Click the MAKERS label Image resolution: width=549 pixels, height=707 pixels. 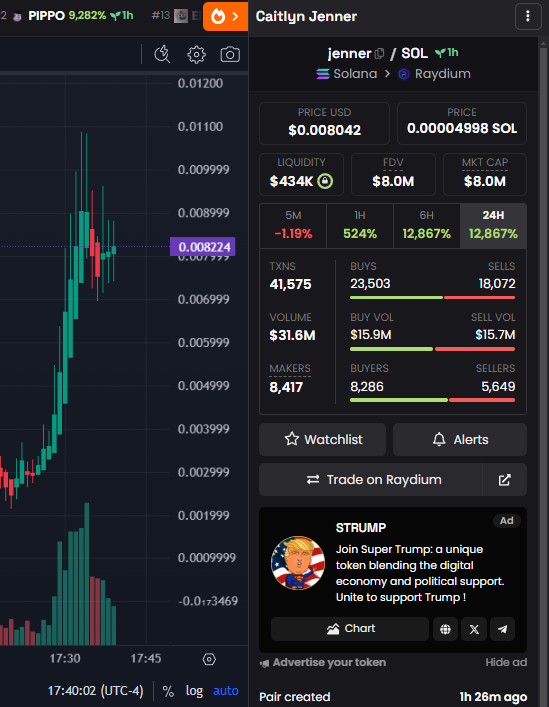click(x=290, y=369)
